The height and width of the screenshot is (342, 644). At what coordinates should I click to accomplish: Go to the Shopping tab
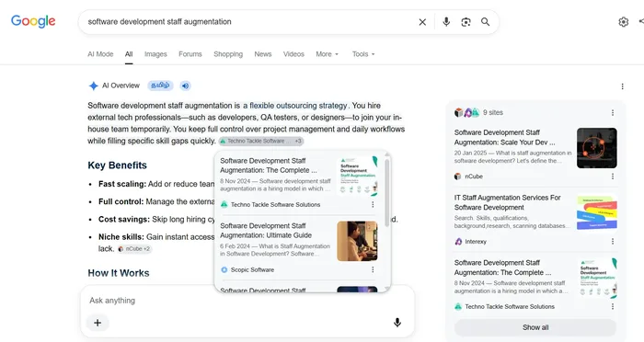pyautogui.click(x=228, y=54)
